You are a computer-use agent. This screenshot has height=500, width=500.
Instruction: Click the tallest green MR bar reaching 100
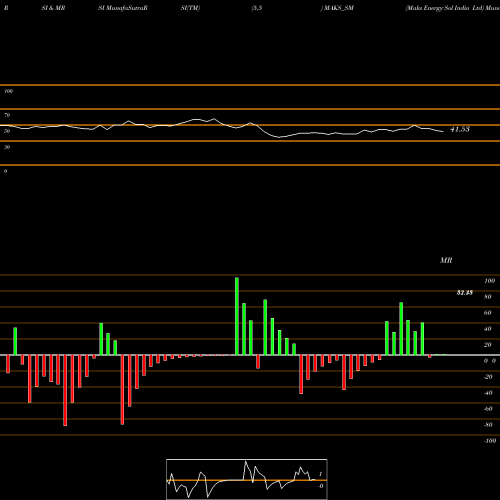(237, 316)
